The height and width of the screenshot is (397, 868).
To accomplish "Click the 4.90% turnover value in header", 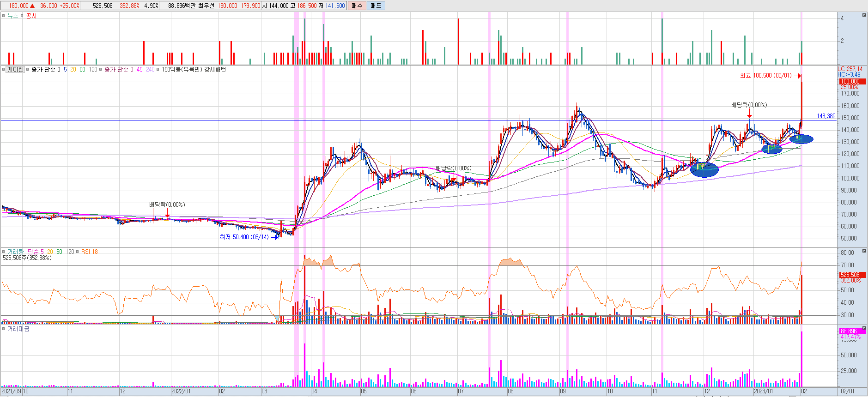I will pos(151,6).
